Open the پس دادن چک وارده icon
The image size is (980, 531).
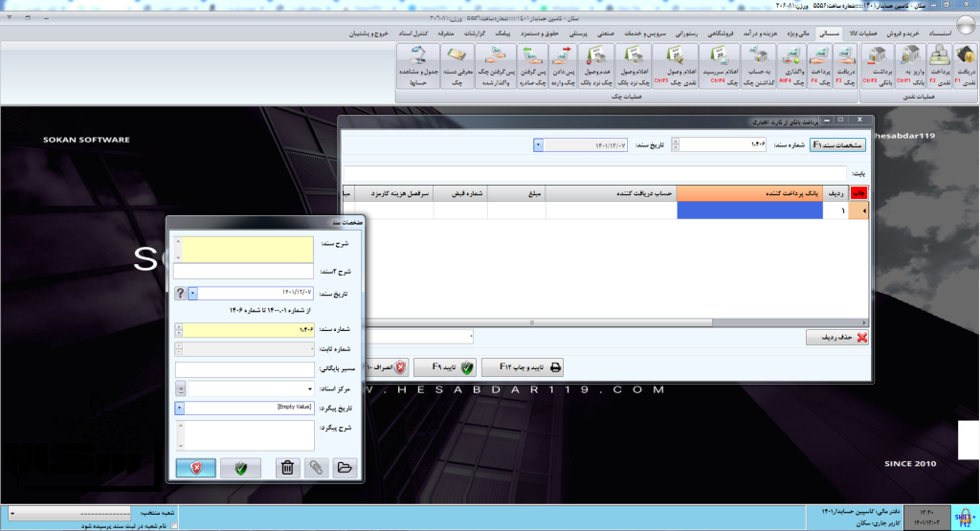563,67
